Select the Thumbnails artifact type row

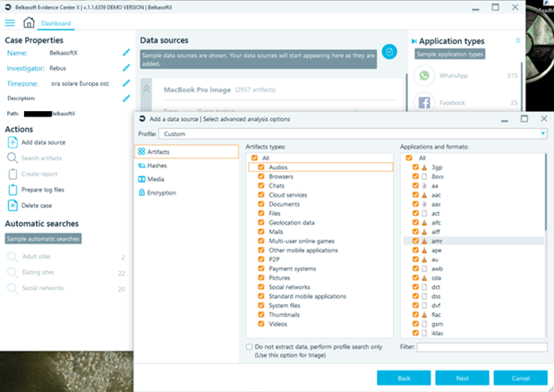320,315
